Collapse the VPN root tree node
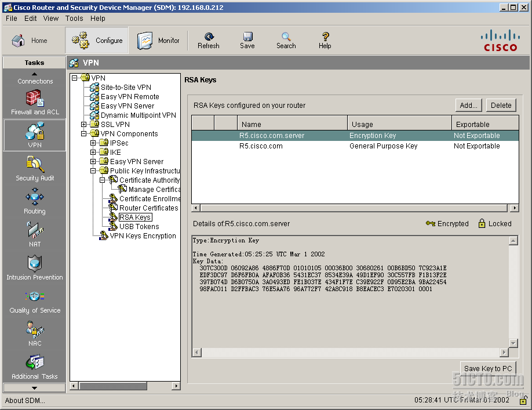Screen dimensions: 532x410 tap(74, 78)
